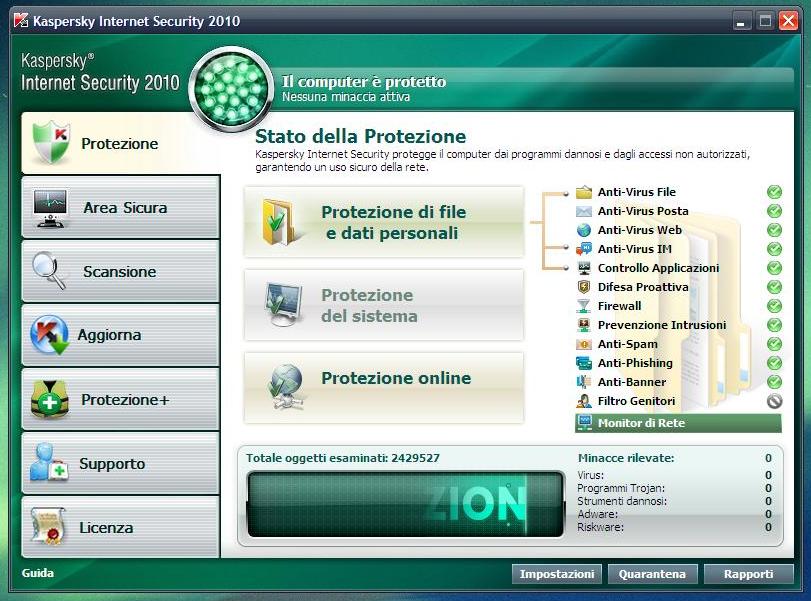Expand the Protezione online section
Screen dimensions: 811x601
(384, 387)
